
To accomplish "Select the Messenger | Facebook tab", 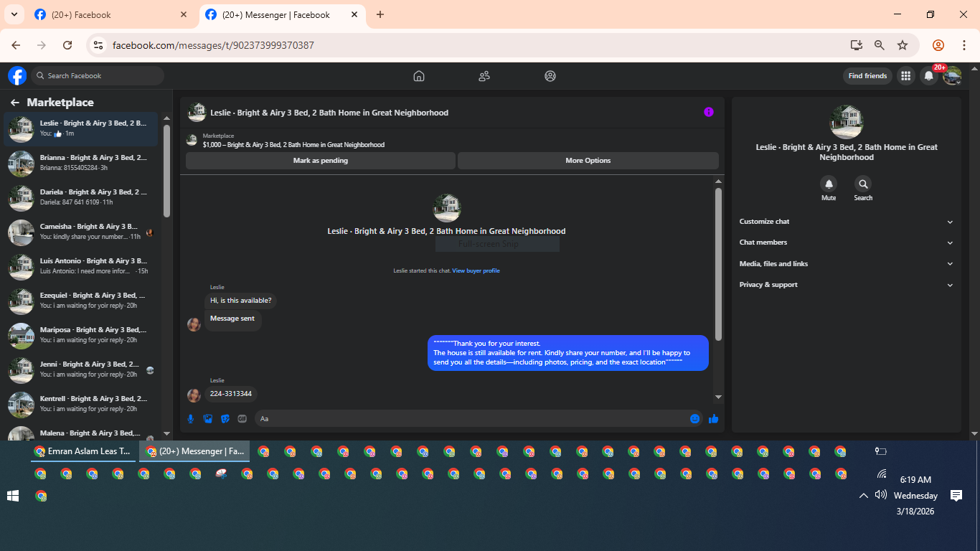I will pyautogui.click(x=282, y=14).
